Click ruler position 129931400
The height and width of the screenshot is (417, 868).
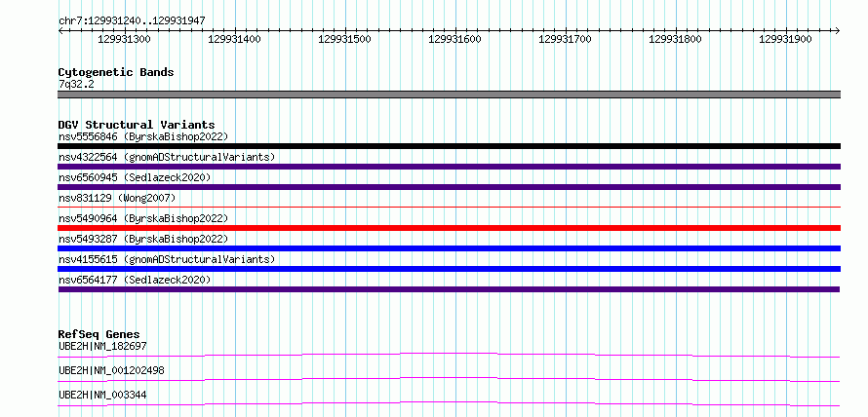234,39
